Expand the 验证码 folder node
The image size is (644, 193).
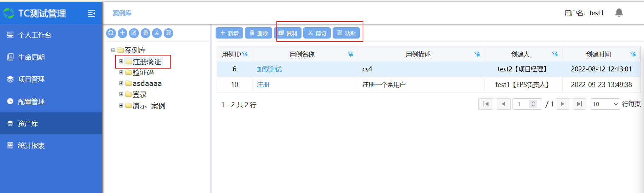tap(121, 72)
